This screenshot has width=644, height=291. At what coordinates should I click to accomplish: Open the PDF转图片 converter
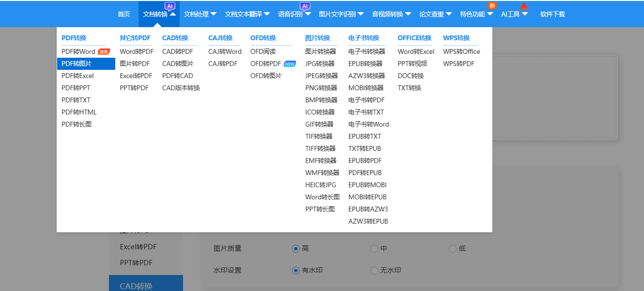click(x=76, y=63)
